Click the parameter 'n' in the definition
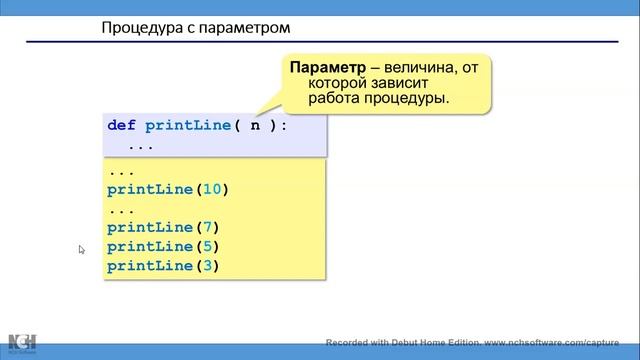640x360 pixels. (255, 125)
